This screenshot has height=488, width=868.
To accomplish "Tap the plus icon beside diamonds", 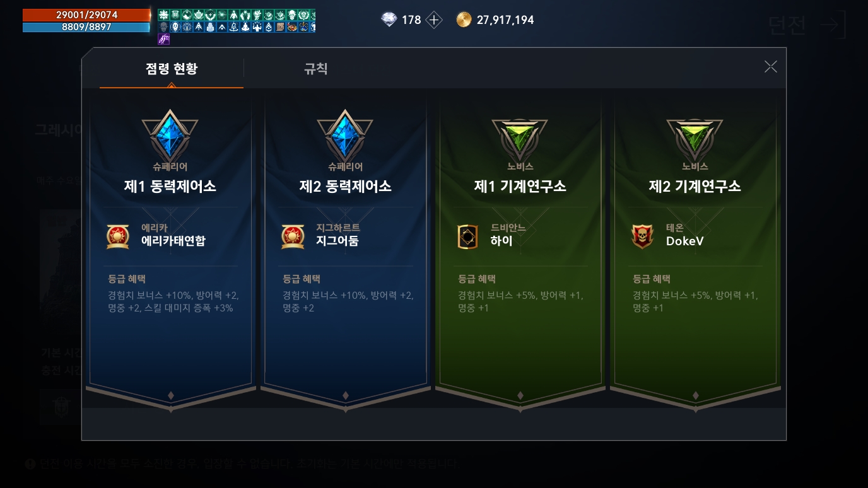I will pos(434,20).
